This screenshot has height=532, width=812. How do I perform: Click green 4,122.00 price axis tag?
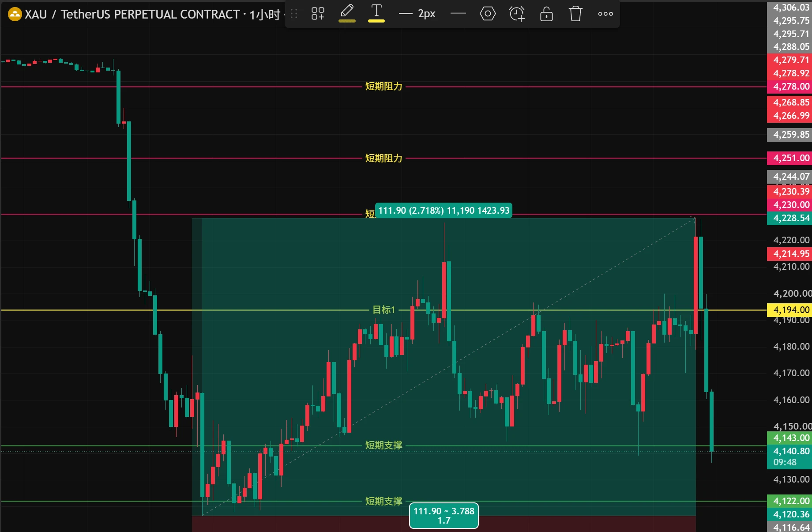[x=790, y=501]
